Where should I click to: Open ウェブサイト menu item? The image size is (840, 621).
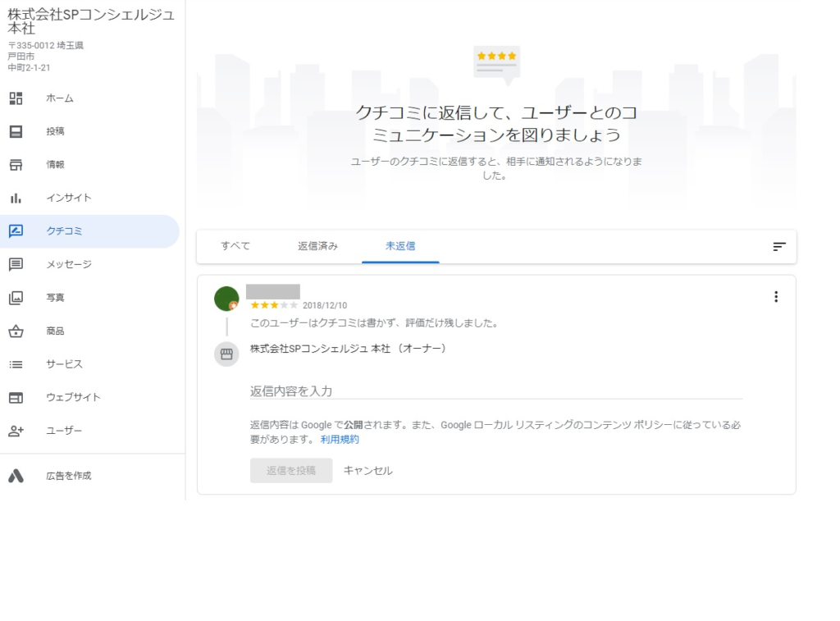pyautogui.click(x=73, y=398)
